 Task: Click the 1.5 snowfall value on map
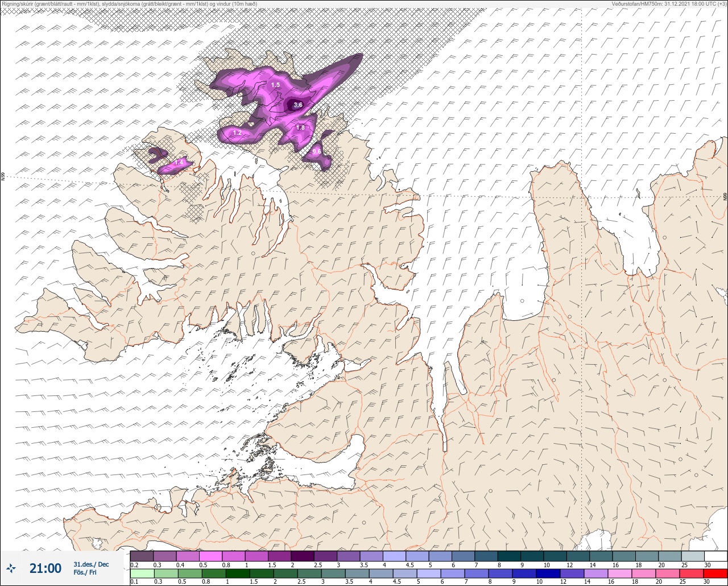click(x=275, y=85)
